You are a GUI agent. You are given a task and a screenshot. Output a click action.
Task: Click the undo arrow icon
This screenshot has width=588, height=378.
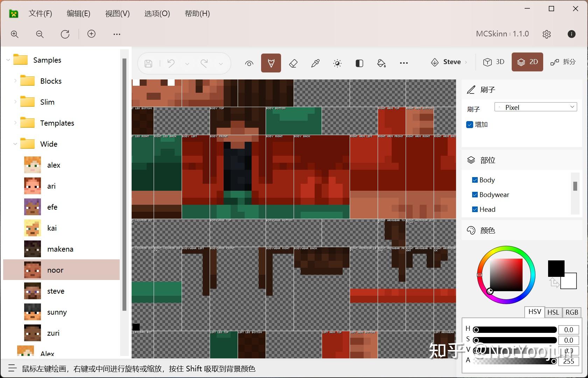(171, 63)
